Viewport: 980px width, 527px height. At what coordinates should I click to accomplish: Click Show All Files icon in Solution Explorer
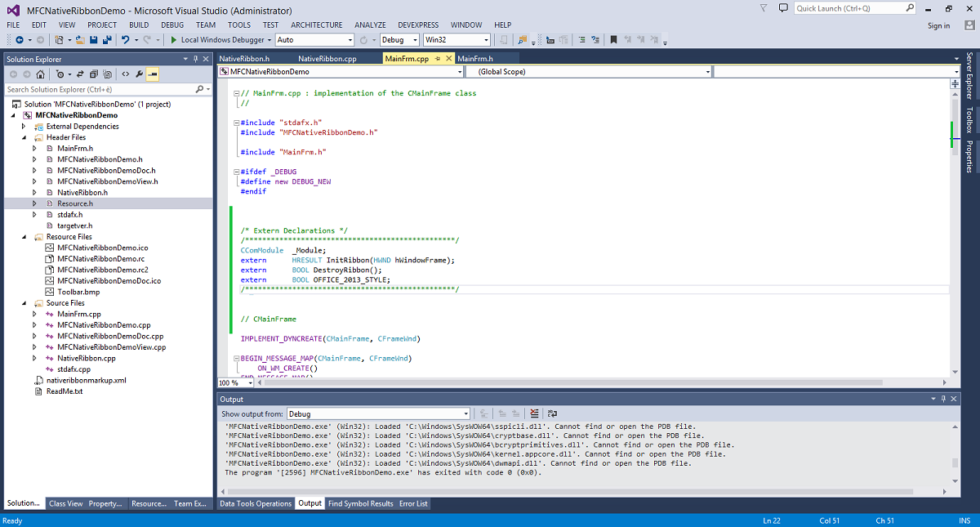click(107, 74)
